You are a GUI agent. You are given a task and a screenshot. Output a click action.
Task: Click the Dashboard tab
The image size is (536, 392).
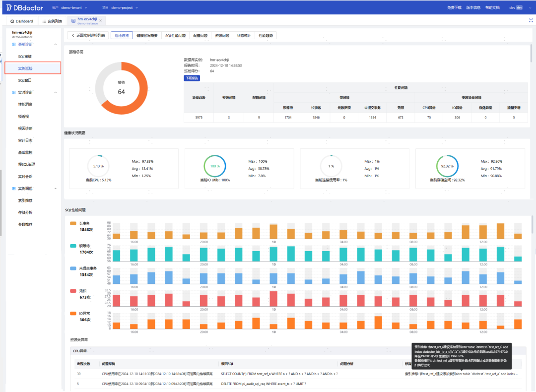coord(22,21)
